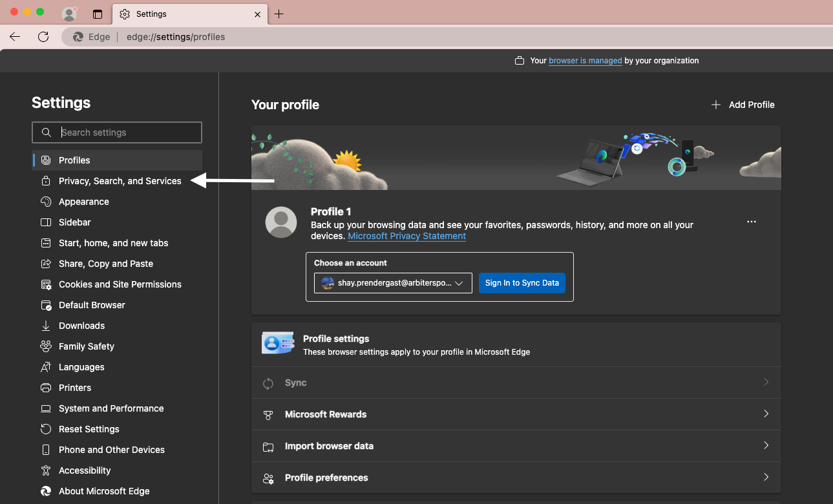The image size is (833, 504).
Task: Click the address bar URL edge://settings/profiles
Action: [176, 37]
